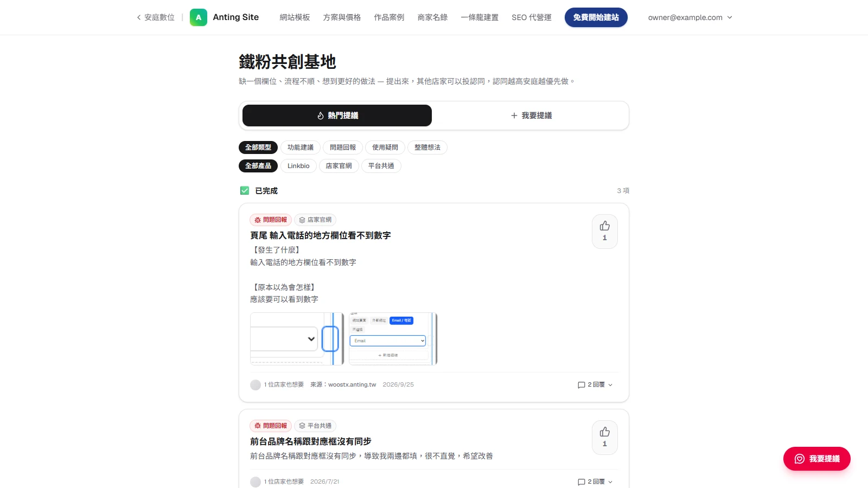This screenshot has width=868, height=488.
Task: Open the second screenshot thumbnail showing Email field
Action: (393, 339)
